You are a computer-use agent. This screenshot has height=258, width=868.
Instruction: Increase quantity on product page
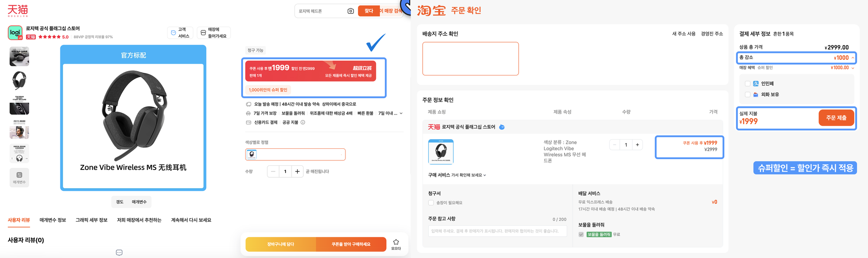pos(297,171)
